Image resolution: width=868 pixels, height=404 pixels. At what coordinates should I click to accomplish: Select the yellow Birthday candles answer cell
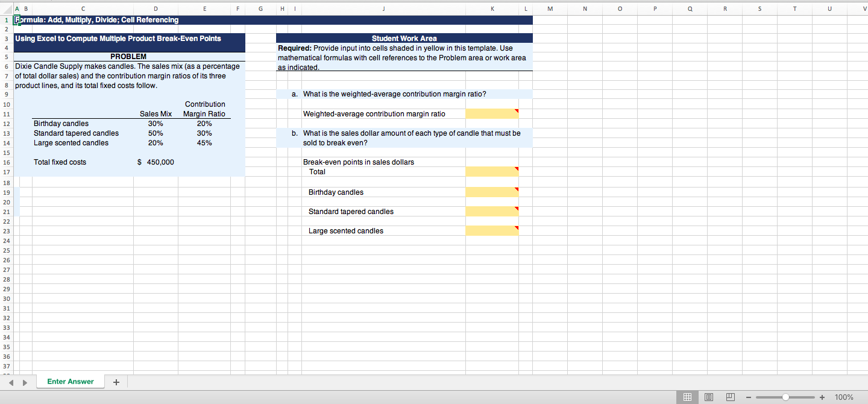[x=491, y=192]
